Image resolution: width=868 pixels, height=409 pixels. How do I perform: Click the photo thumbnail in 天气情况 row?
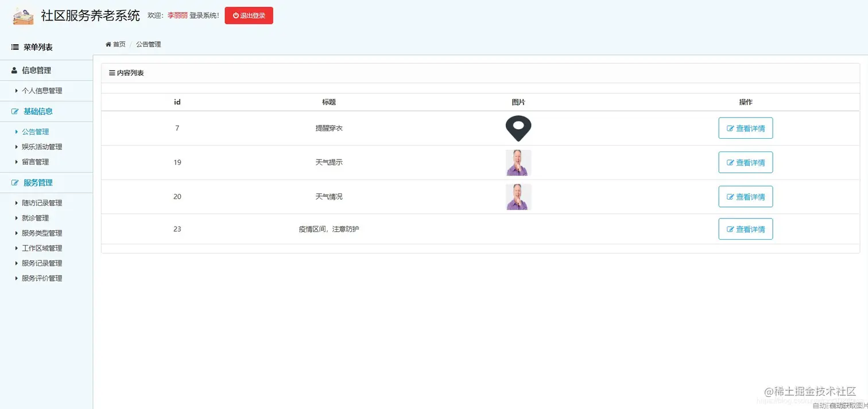518,197
